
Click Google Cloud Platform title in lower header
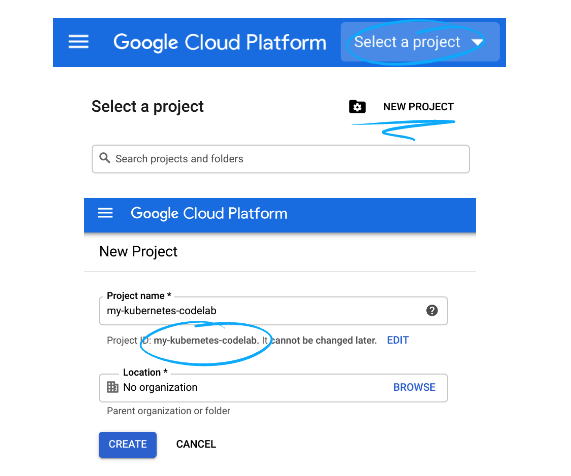point(209,213)
